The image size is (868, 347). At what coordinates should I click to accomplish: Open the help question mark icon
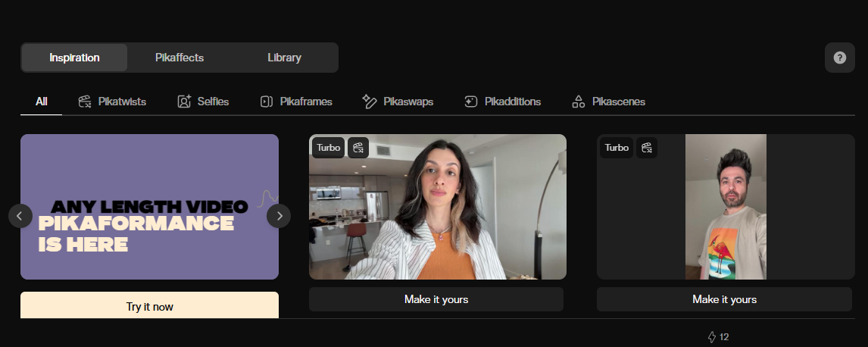coord(840,58)
